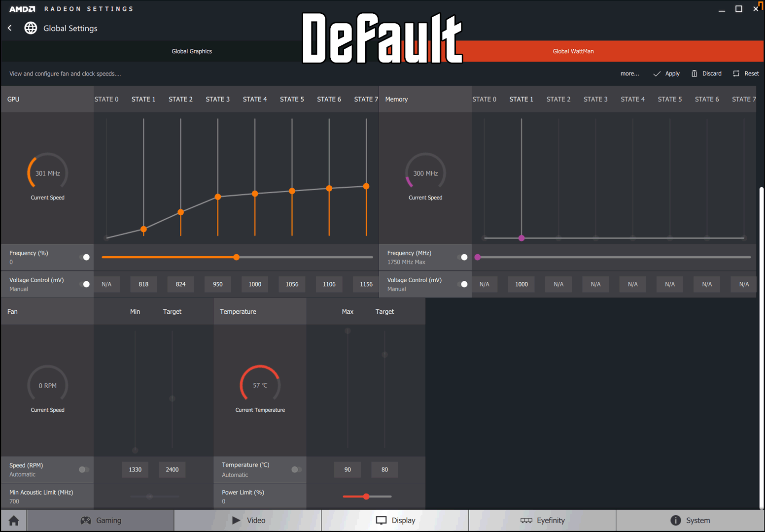Viewport: 765px width, 532px height.
Task: Click the Apply checkmark icon
Action: tap(657, 74)
